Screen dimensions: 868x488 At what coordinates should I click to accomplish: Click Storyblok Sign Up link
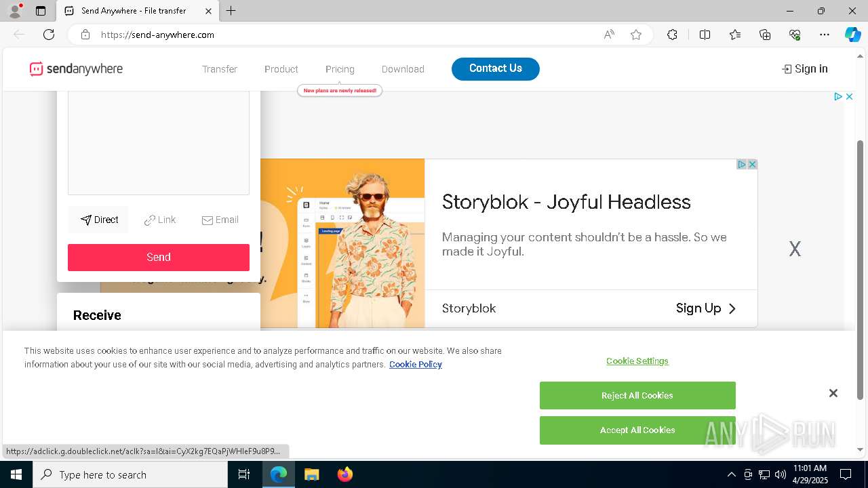(706, 308)
